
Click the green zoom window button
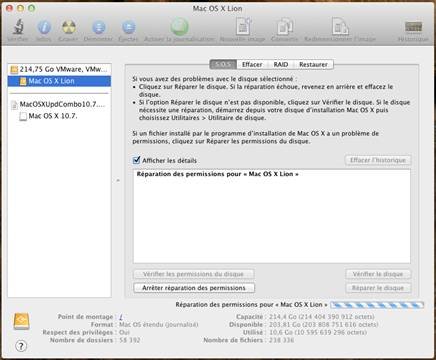(x=32, y=8)
